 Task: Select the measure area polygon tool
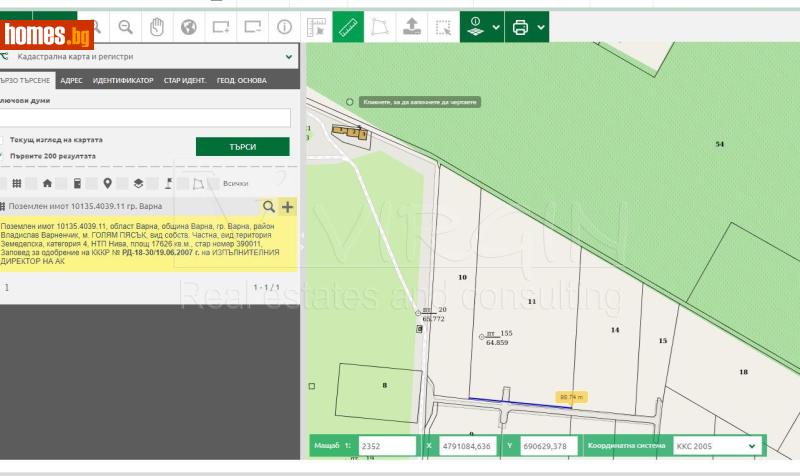380,27
